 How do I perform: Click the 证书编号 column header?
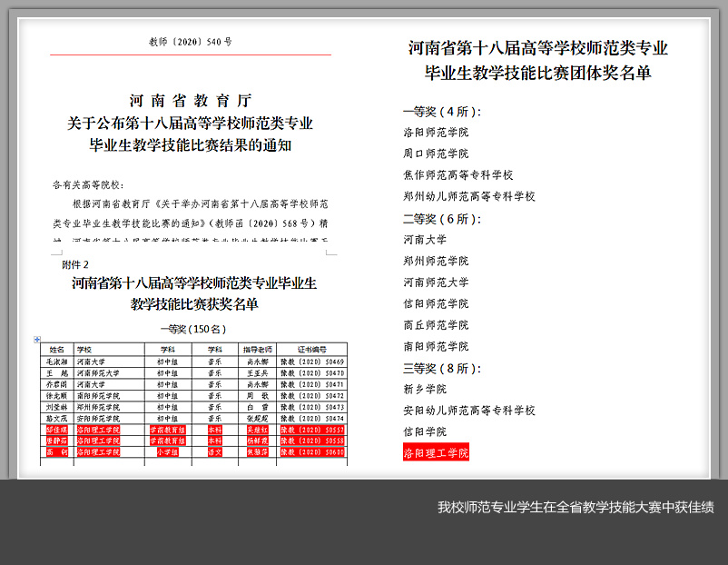(312, 349)
